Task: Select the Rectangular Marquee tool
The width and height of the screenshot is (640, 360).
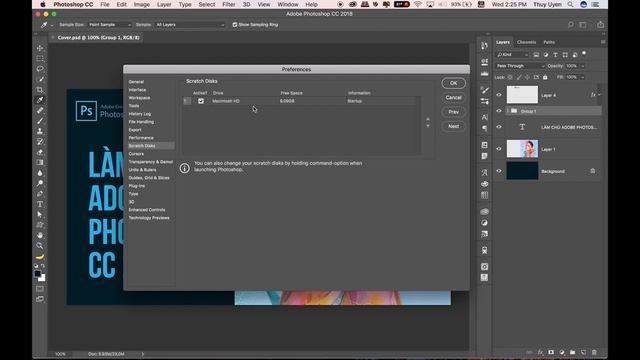Action: [40, 58]
